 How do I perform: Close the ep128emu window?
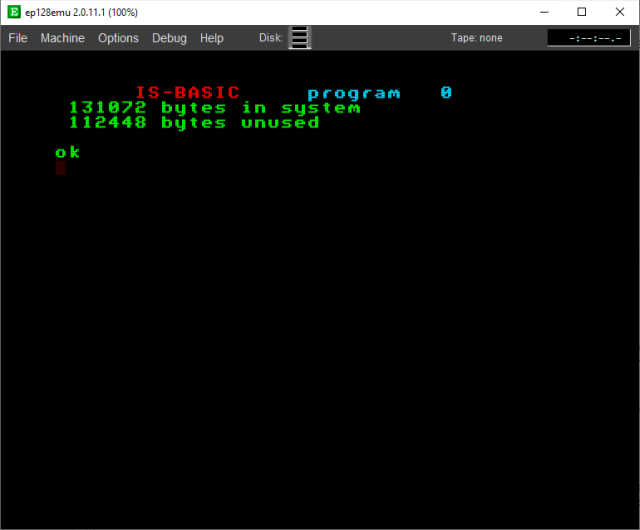click(620, 12)
